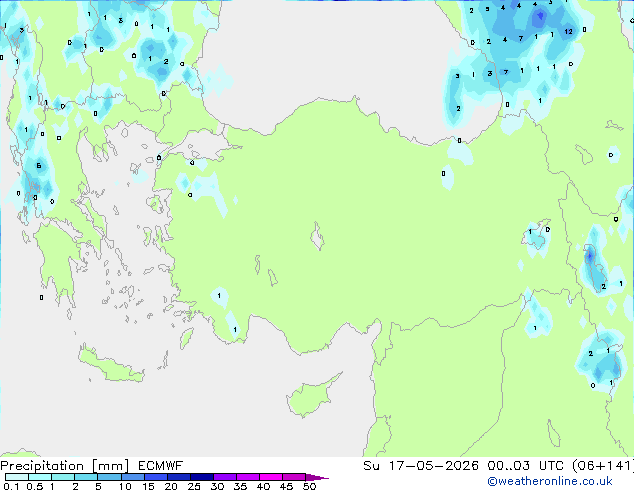Click the '(06+141)' forecast offset text
Image resolution: width=634 pixels, height=490 pixels.
pyautogui.click(x=603, y=466)
